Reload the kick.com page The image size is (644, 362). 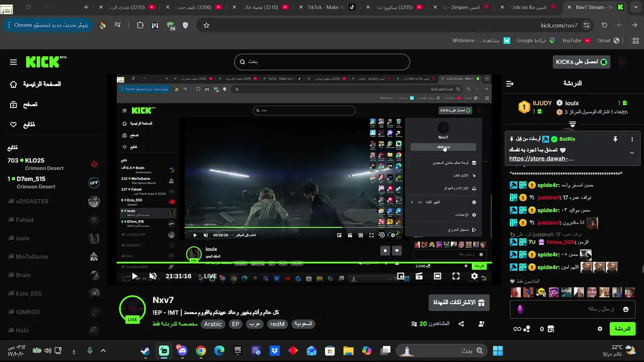(604, 25)
